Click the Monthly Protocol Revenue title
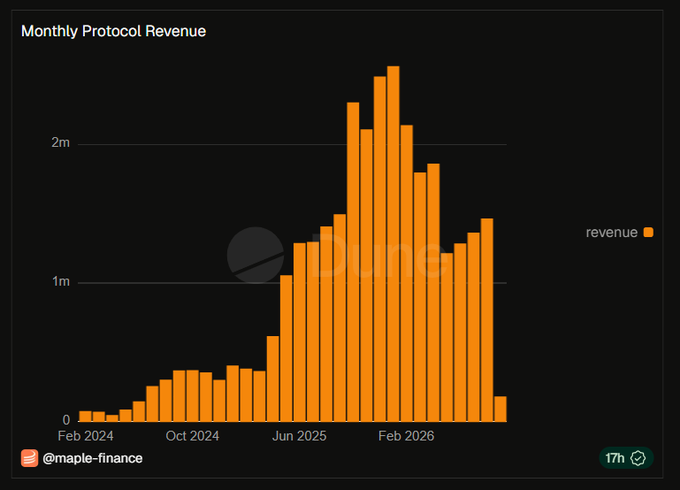Image resolution: width=680 pixels, height=490 pixels. [x=114, y=31]
